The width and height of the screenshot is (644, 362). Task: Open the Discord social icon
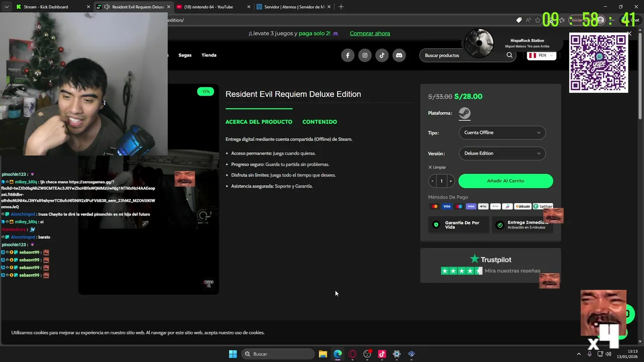(399, 55)
